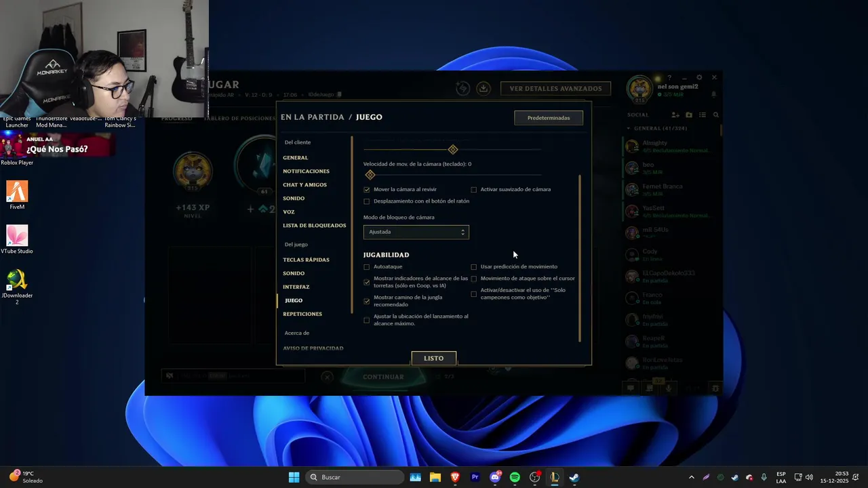Open Brave browser from the taskbar

tap(455, 477)
